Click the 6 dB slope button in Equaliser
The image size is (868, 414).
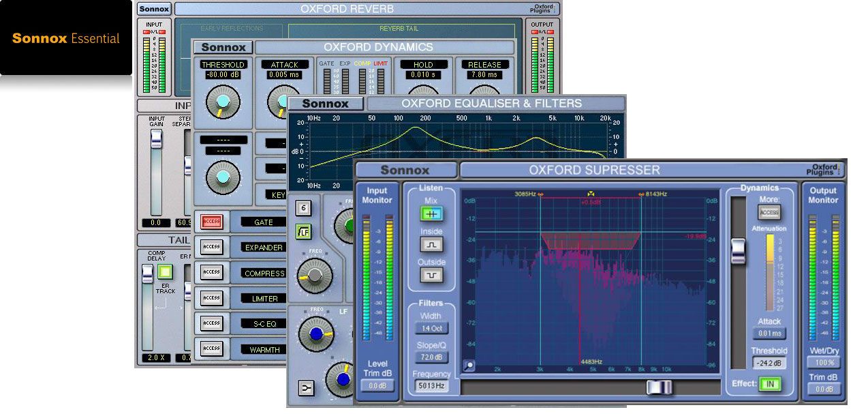pos(304,209)
